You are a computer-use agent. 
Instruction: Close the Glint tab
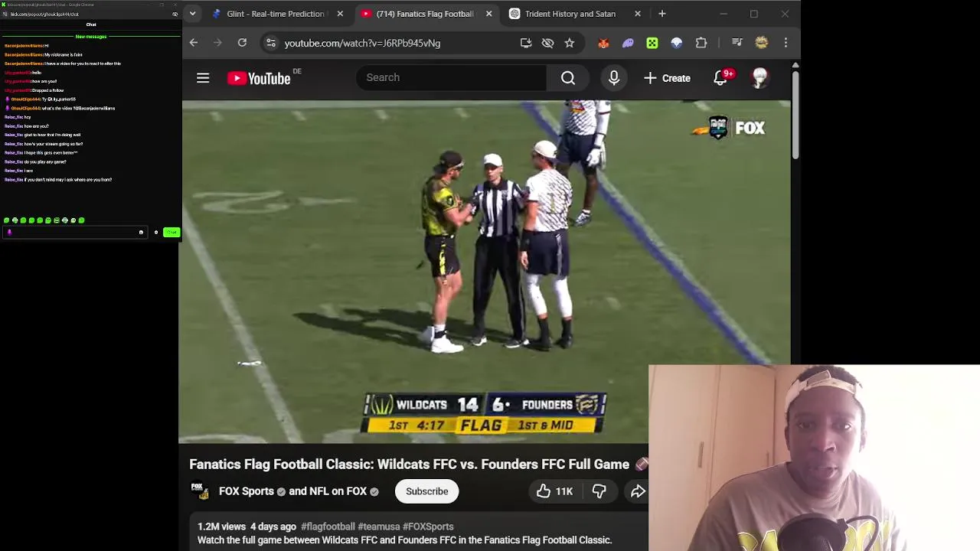tap(340, 14)
